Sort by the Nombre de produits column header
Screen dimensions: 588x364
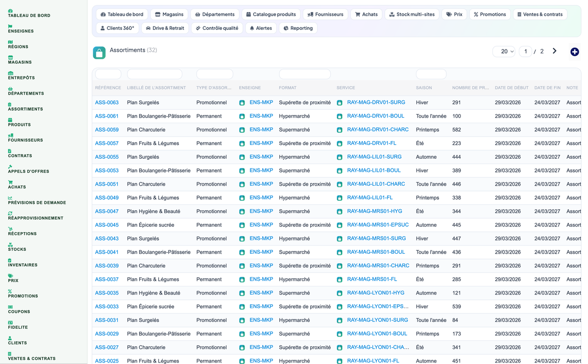coord(470,88)
